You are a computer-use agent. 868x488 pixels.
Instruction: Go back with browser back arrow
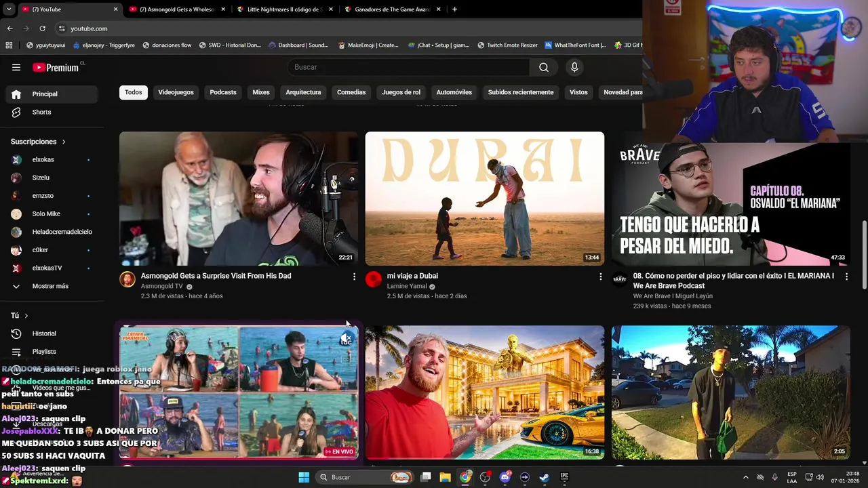(x=9, y=28)
